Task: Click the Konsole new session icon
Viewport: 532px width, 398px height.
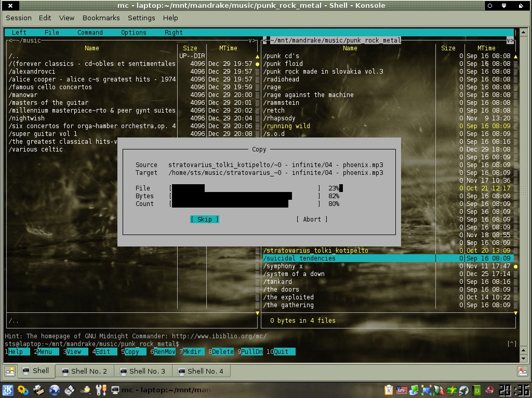Action: (x=10, y=371)
